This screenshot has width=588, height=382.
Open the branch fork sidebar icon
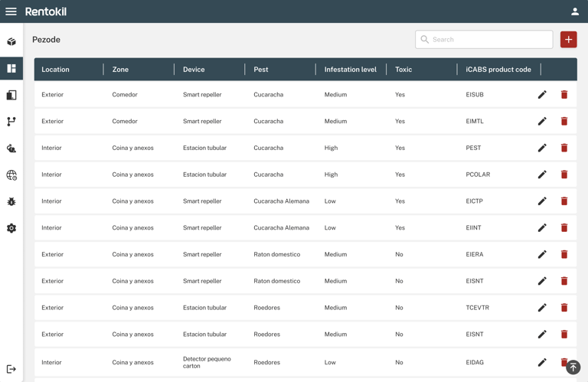11,122
